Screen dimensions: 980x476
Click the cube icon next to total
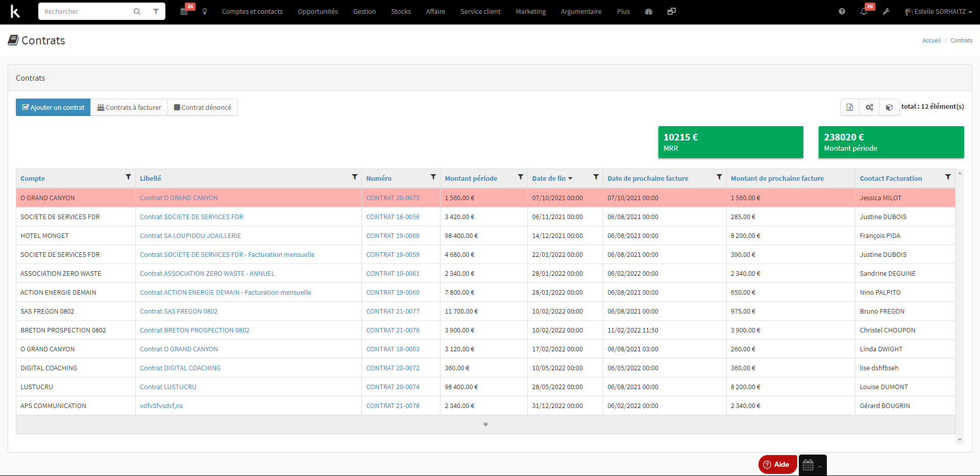point(890,107)
